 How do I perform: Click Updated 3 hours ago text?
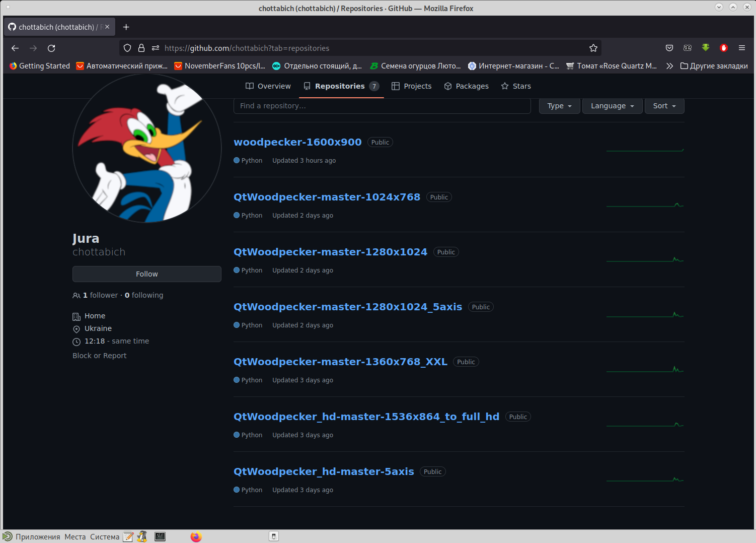[304, 161]
